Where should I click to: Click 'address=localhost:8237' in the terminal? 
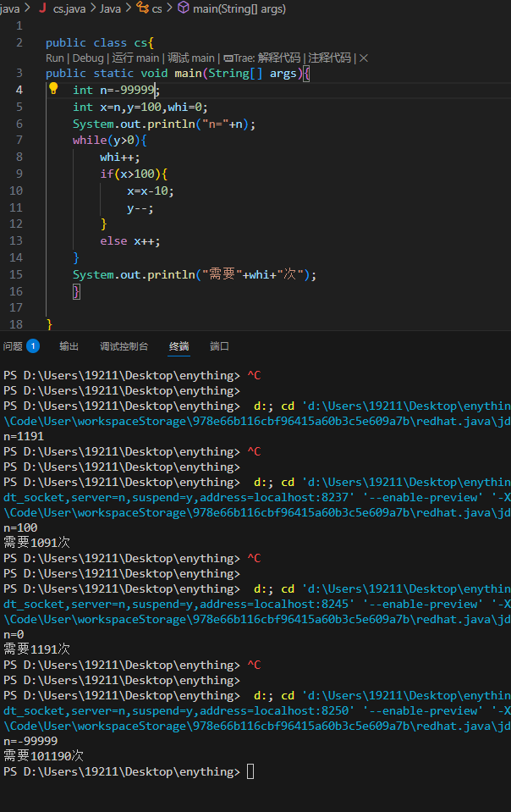click(274, 497)
